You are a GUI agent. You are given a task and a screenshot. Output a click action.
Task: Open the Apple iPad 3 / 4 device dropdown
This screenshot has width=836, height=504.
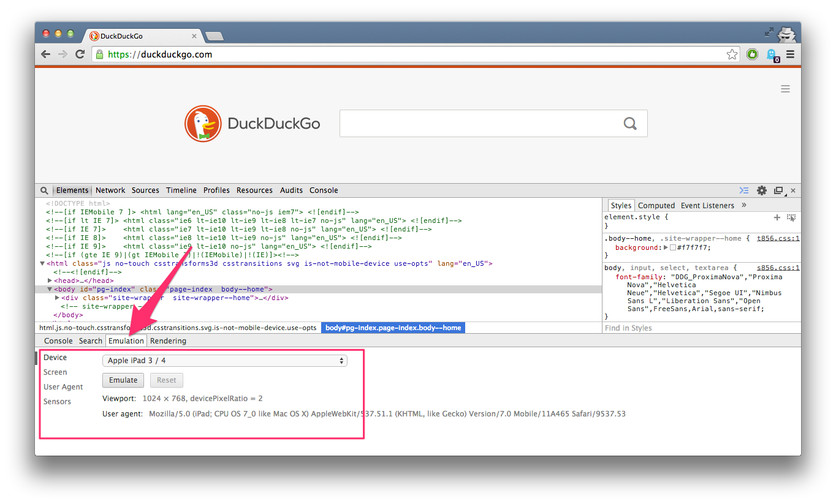[224, 361]
